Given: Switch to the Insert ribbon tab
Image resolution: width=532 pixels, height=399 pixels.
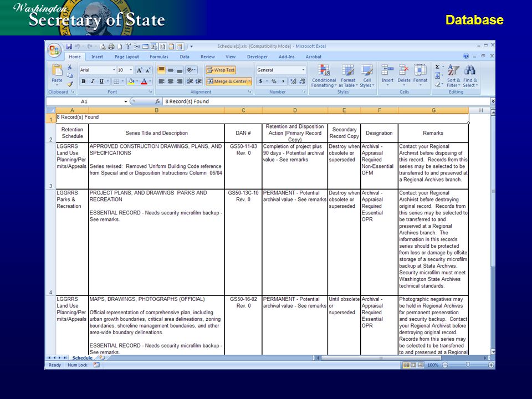Looking at the screenshot, I should coord(97,57).
